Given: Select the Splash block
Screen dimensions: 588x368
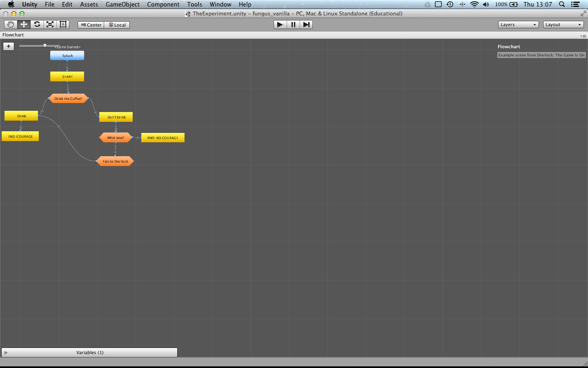Looking at the screenshot, I should (x=67, y=56).
